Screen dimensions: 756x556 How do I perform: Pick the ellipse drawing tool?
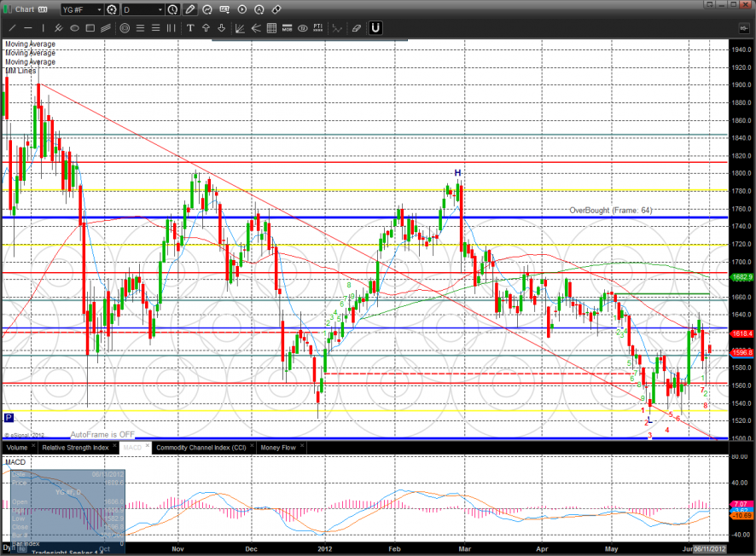pyautogui.click(x=75, y=28)
